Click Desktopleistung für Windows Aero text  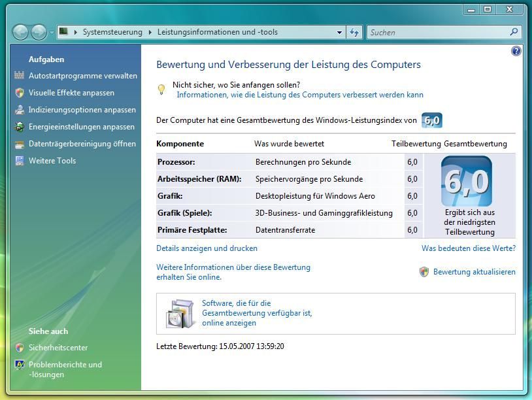tap(315, 196)
